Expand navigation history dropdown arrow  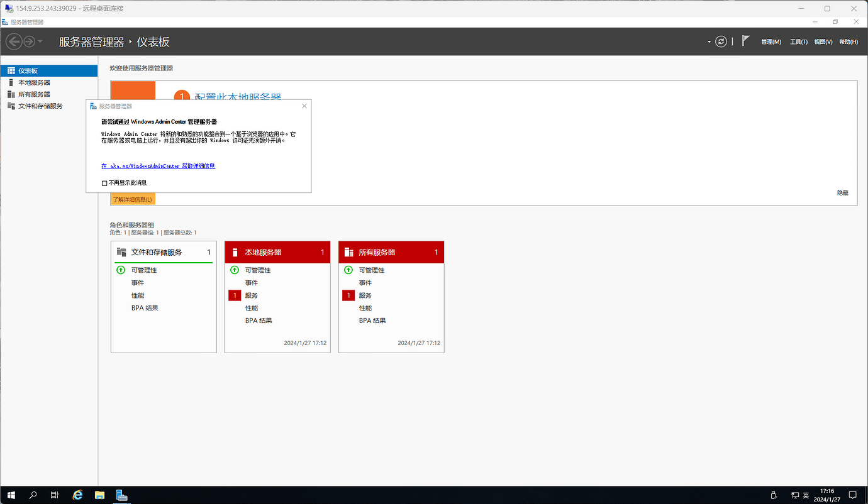coord(40,41)
